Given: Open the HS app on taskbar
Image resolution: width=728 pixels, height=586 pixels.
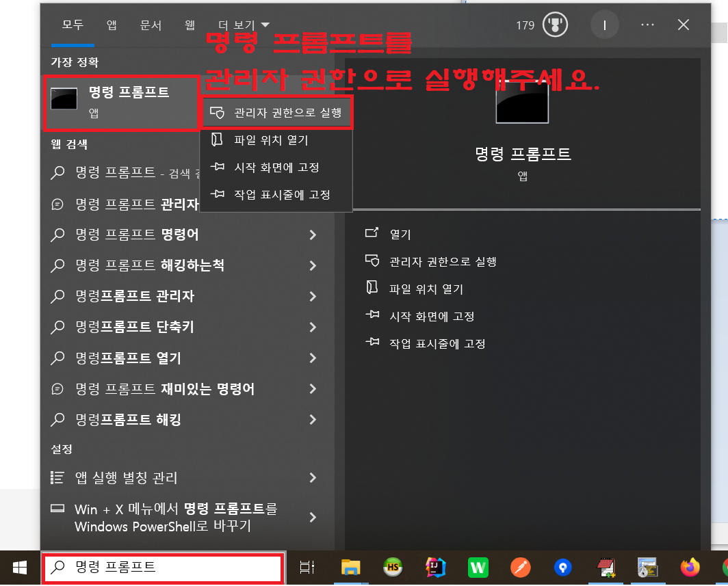Looking at the screenshot, I should [x=393, y=567].
